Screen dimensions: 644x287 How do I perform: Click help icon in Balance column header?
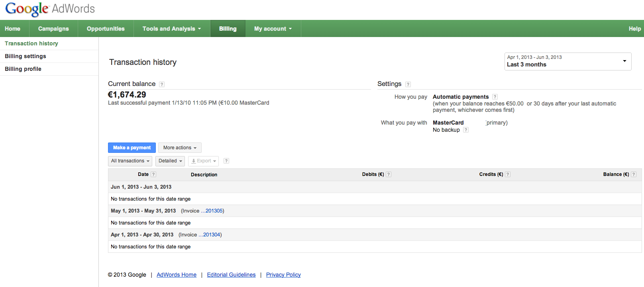point(634,174)
